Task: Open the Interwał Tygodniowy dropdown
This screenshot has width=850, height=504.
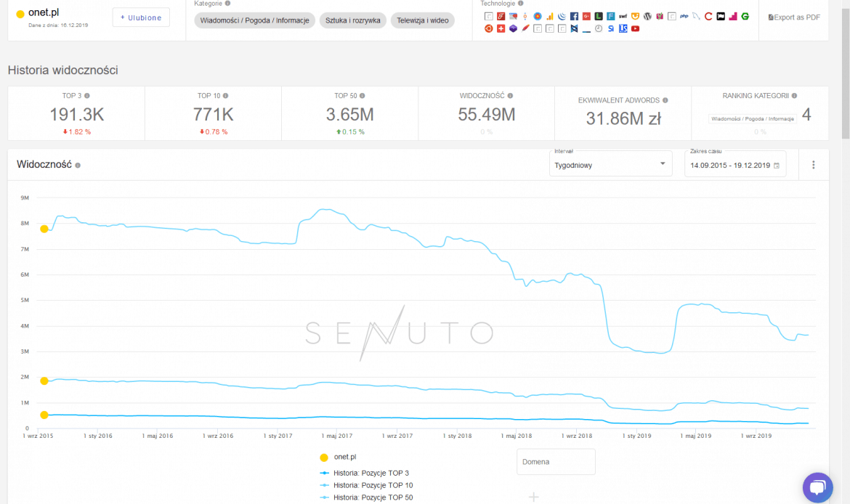Action: point(610,165)
